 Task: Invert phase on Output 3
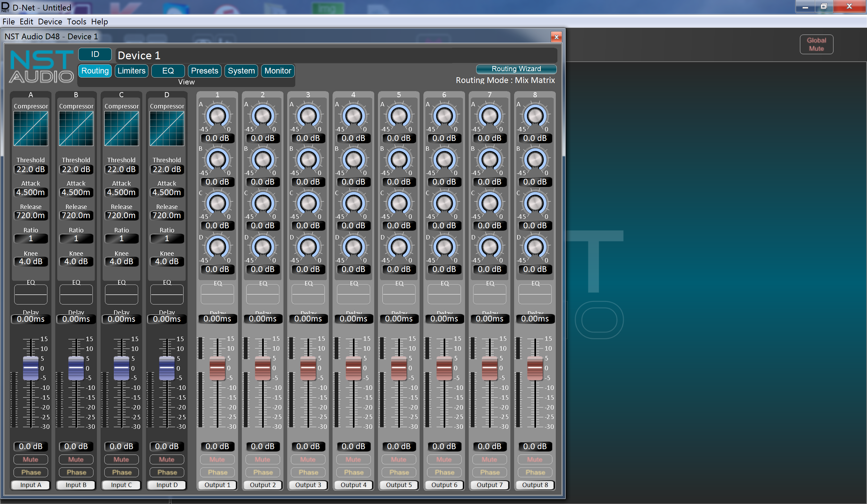[x=308, y=472]
